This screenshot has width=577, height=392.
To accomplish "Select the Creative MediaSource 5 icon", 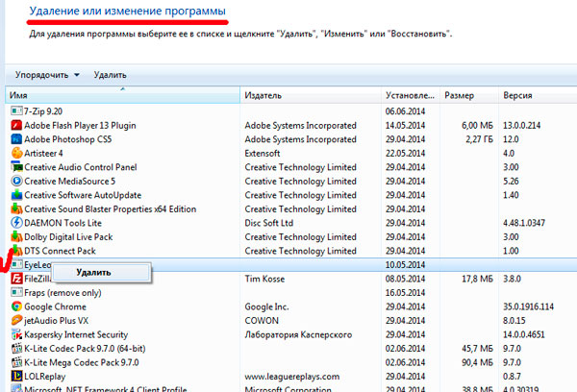I will [16, 181].
